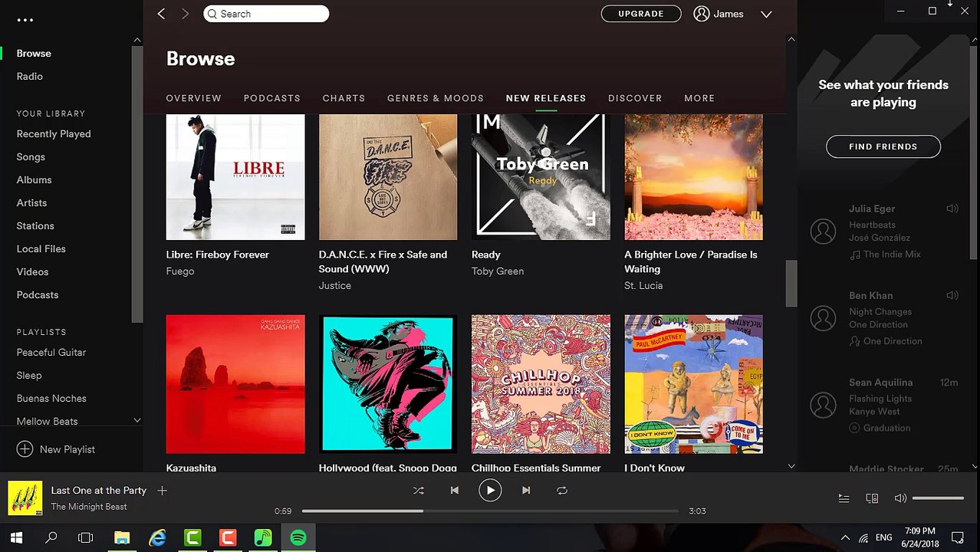The height and width of the screenshot is (552, 980).
Task: Open the Chillhop Essentials Summer cover
Action: [x=541, y=384]
